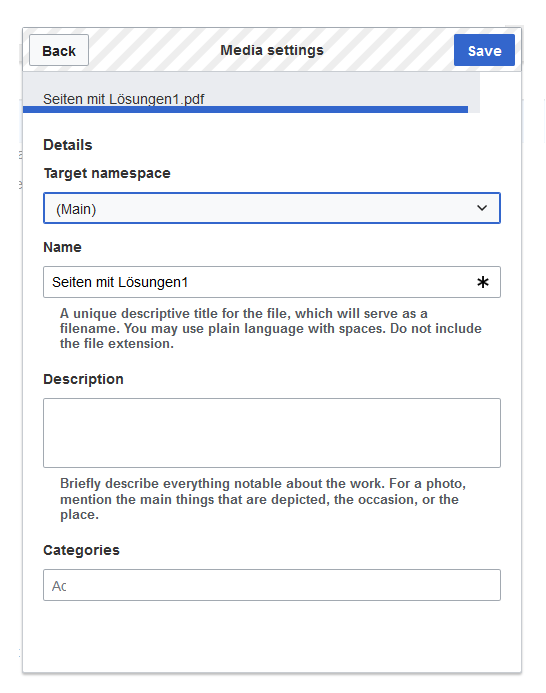Click the unique descriptive title help text
This screenshot has width=546, height=693.
(x=271, y=328)
